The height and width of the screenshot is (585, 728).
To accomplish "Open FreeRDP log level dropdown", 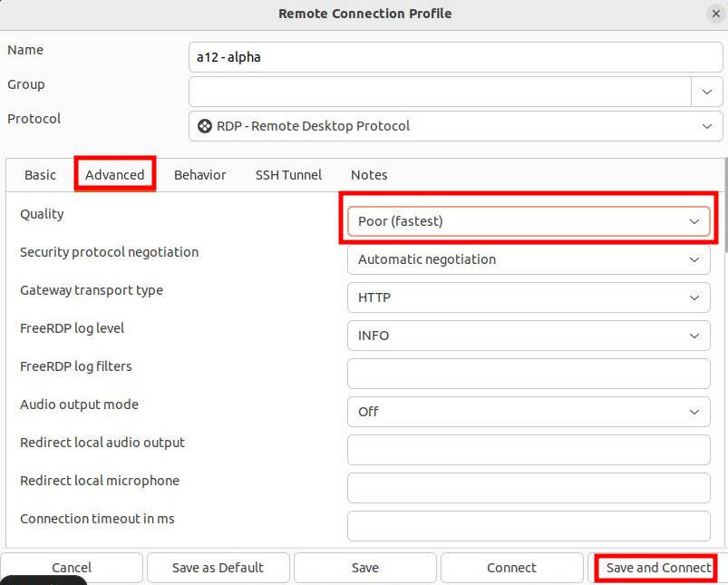I will (528, 336).
